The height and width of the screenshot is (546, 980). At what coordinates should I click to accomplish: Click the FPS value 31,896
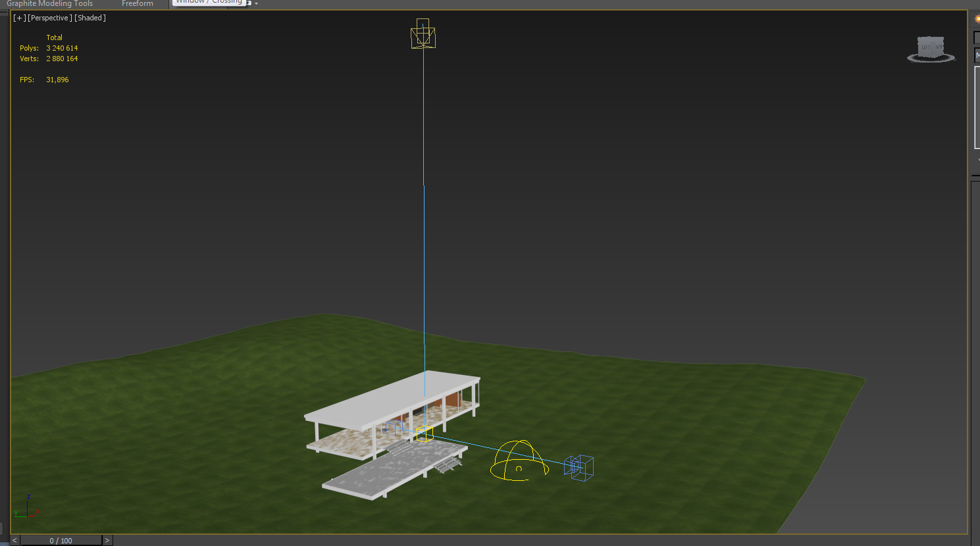[57, 80]
